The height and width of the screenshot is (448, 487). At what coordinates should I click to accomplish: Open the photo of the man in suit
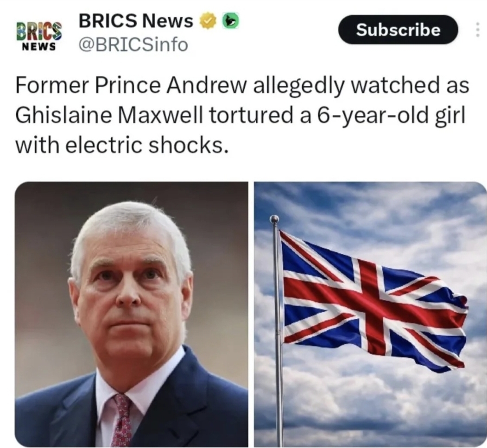coord(132,314)
